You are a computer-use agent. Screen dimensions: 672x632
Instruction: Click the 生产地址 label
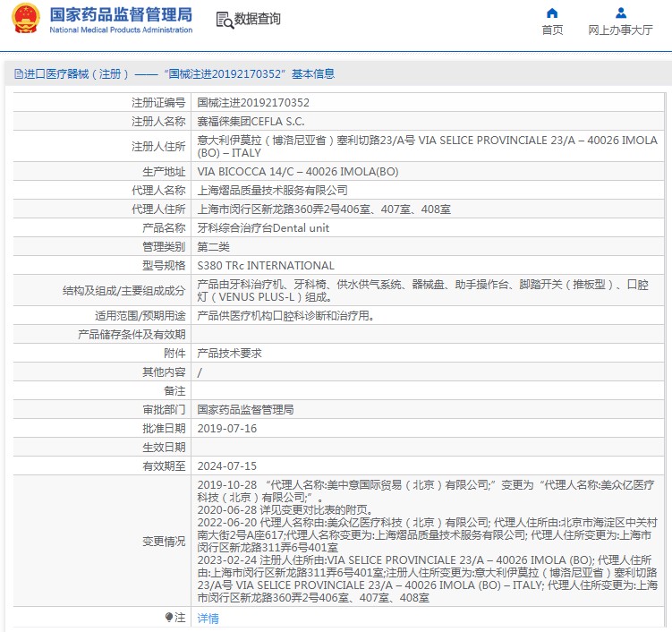[x=164, y=172]
